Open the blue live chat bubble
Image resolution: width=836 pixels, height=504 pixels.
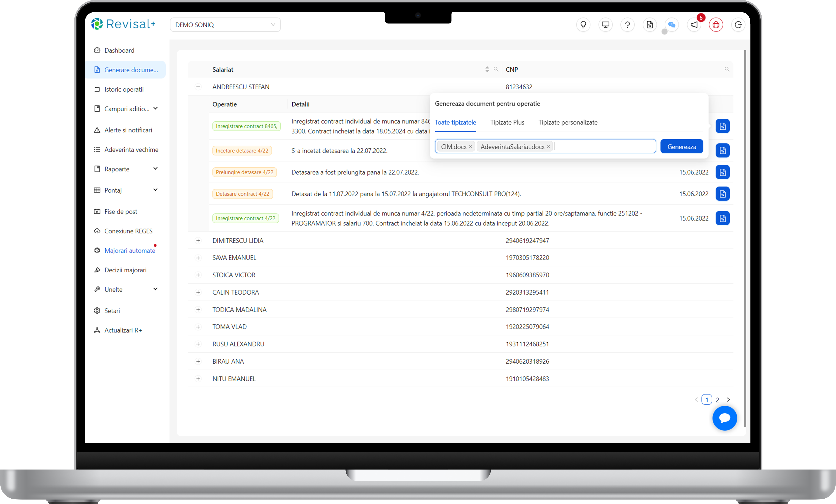click(725, 418)
